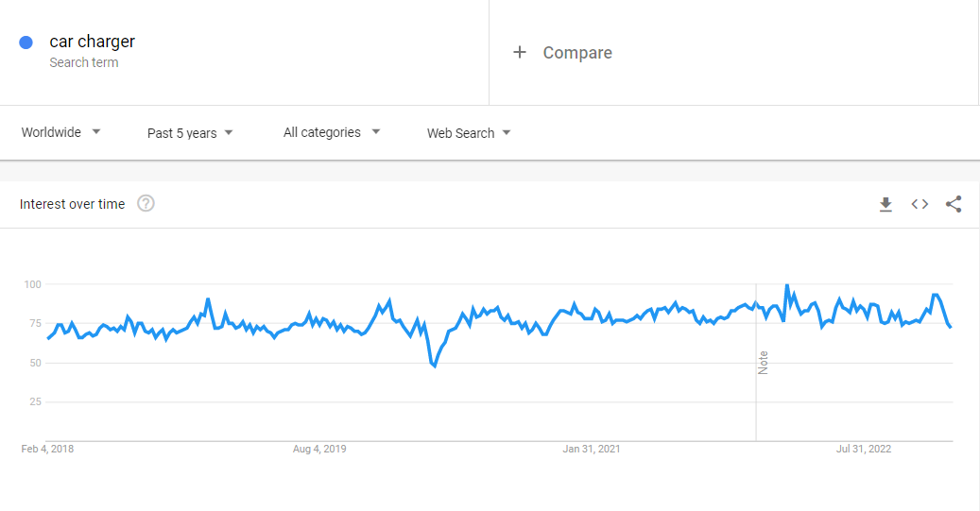Viewport: 980px width, 511px height.
Task: Click the Jan 31, 2021 date label
Action: pos(592,449)
